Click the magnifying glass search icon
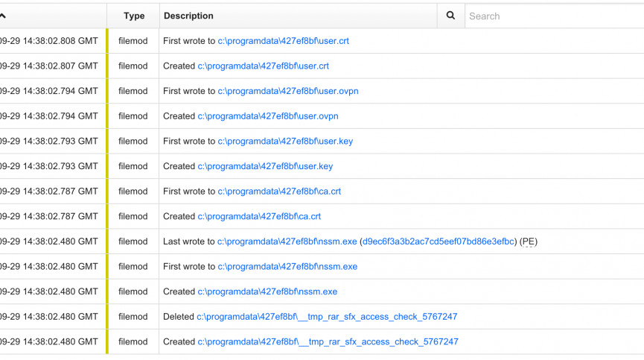 pos(450,16)
